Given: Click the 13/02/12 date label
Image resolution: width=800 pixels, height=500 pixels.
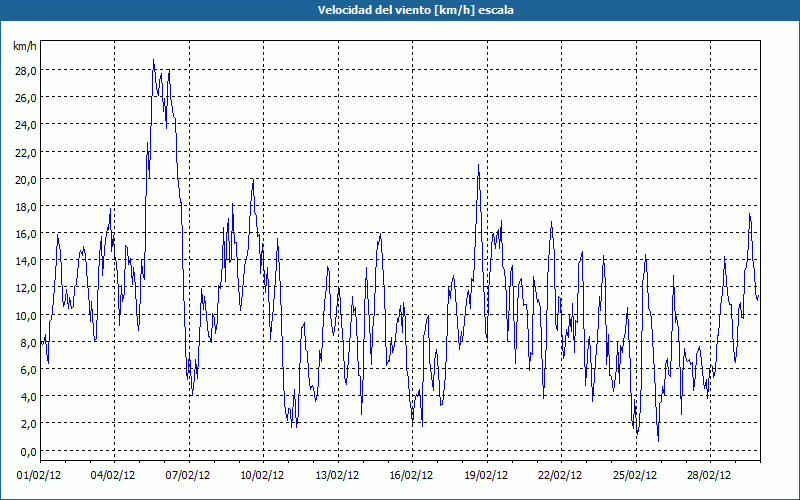Looking at the screenshot, I should click(337, 475).
